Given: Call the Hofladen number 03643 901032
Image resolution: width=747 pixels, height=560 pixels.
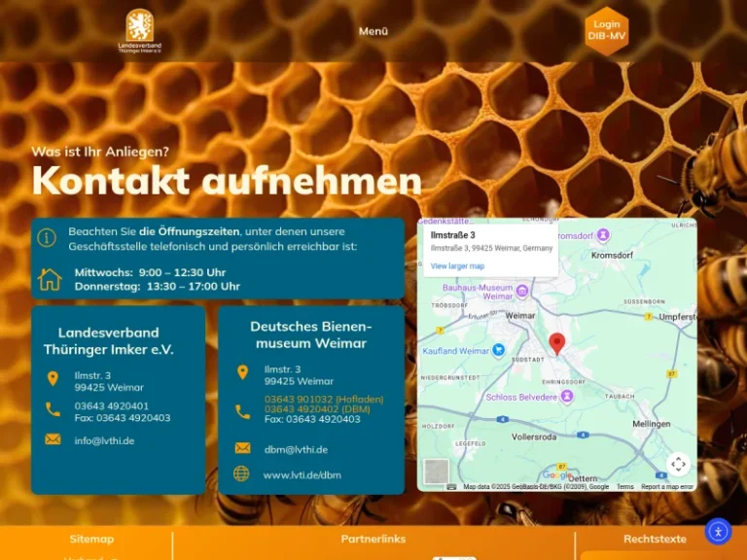Looking at the screenshot, I should [324, 399].
